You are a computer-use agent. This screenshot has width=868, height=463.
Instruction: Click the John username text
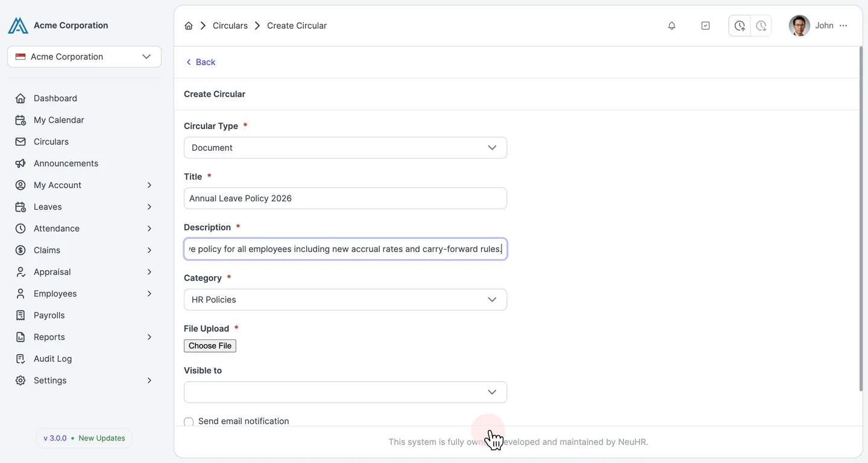coord(824,25)
